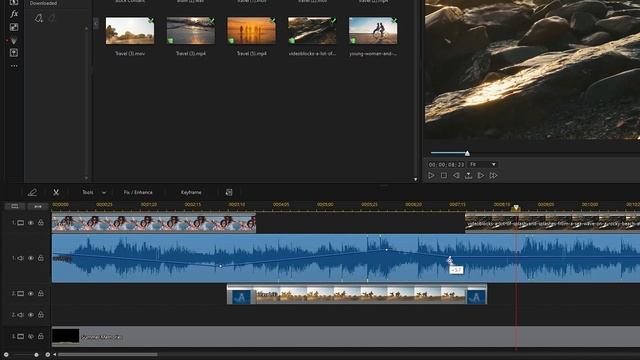Open the Effect Room fx icon

click(x=14, y=14)
